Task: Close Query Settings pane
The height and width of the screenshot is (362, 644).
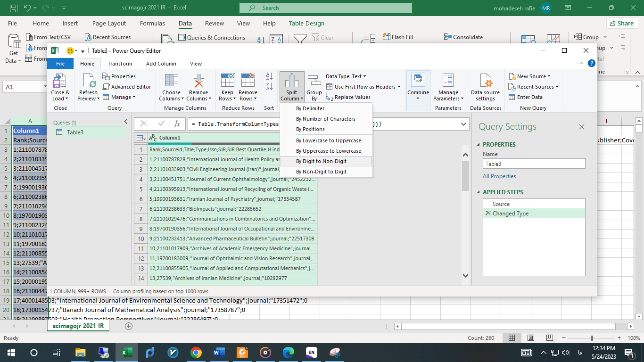Action: click(x=581, y=127)
